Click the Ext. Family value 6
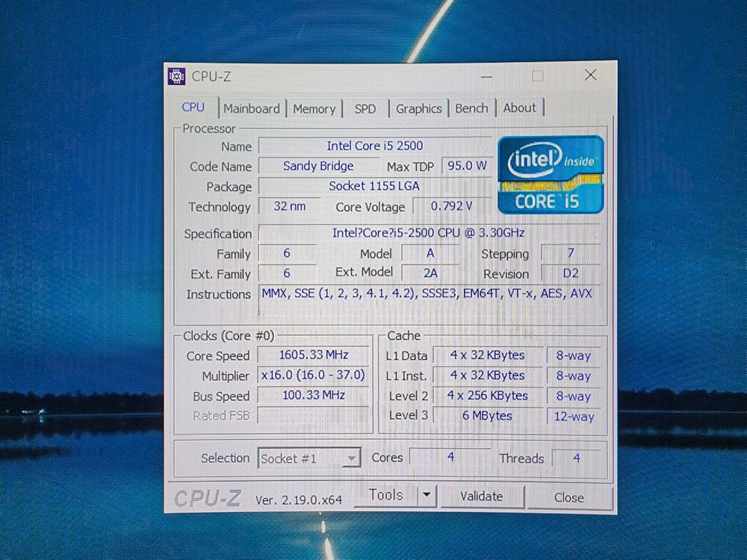This screenshot has width=747, height=560. (287, 273)
